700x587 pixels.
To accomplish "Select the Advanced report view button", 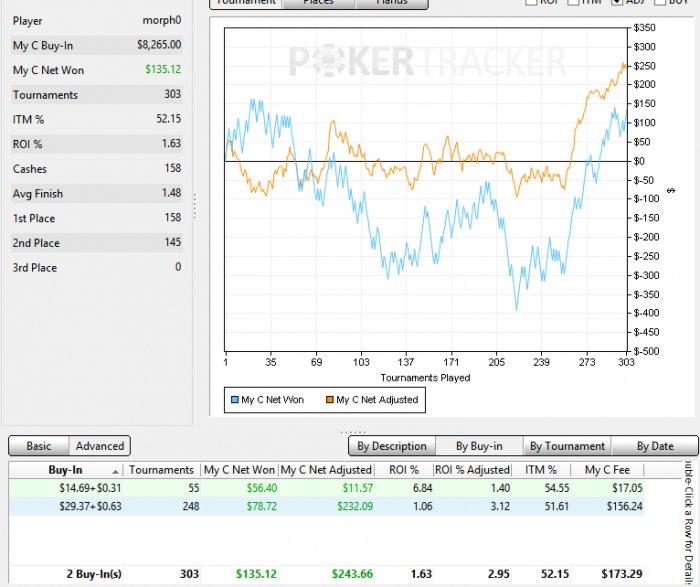I will [x=100, y=446].
